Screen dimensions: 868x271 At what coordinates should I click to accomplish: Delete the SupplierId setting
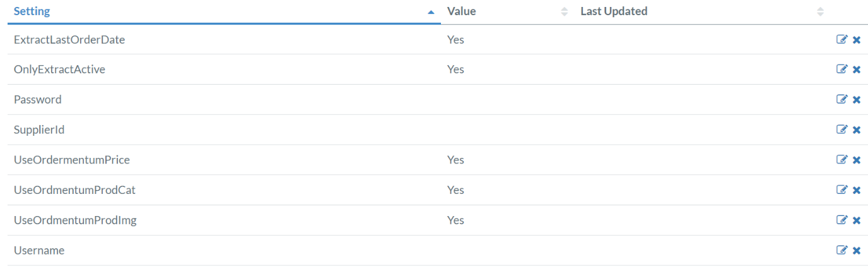coord(857,130)
